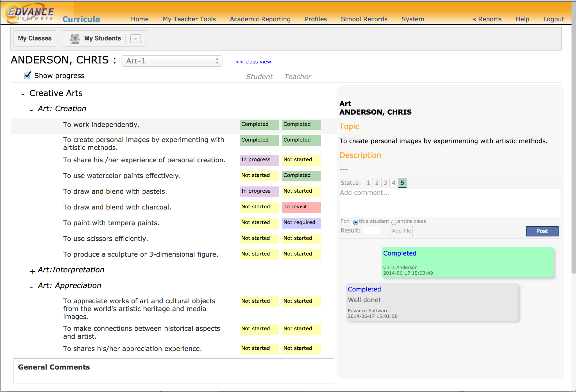Select 'To paint with tempera paints.' topic
Viewport: 576px width, 392px height.
click(111, 223)
